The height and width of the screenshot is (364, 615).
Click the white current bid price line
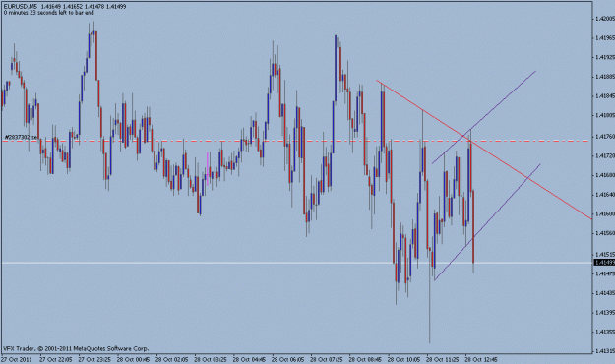[x=297, y=263]
